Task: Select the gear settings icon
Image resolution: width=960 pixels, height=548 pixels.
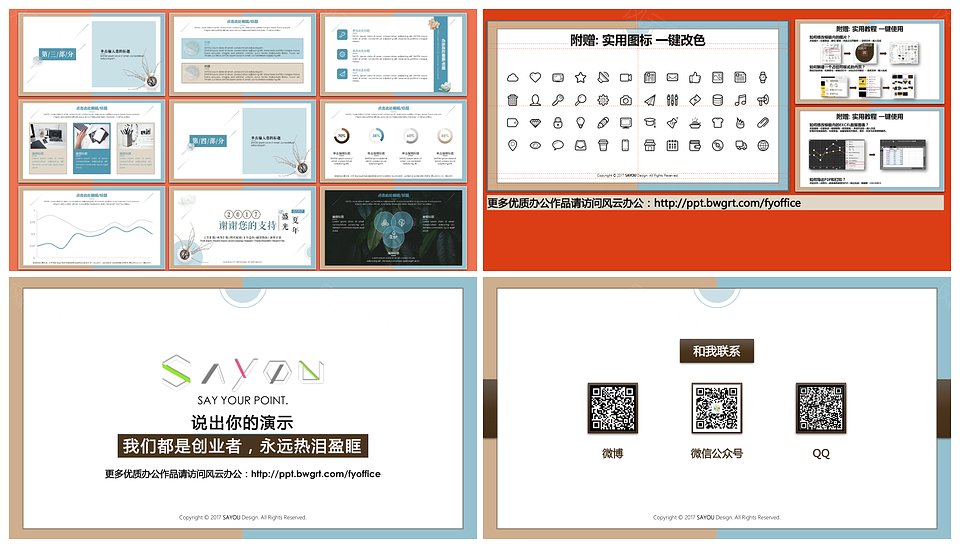Action: pyautogui.click(x=603, y=100)
